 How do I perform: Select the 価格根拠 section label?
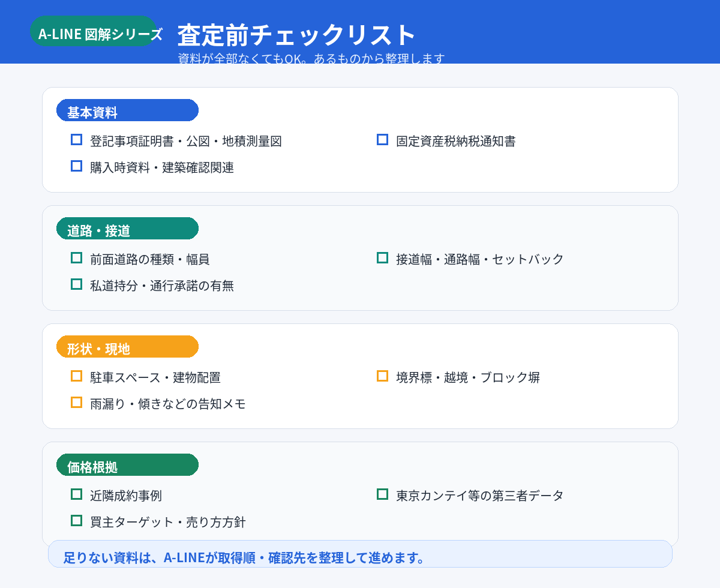[x=127, y=465]
